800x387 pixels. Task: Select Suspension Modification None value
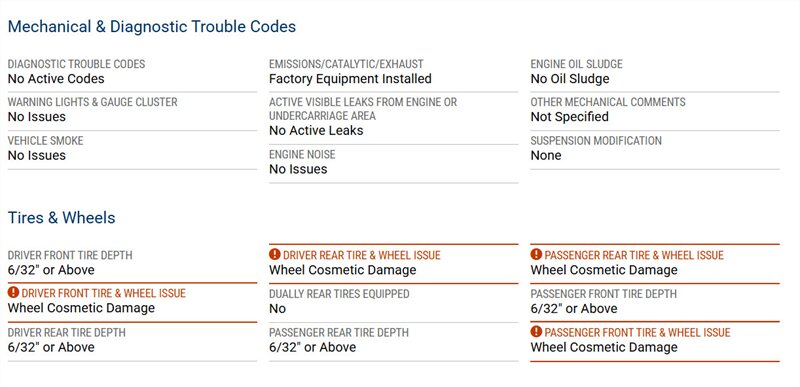[546, 156]
